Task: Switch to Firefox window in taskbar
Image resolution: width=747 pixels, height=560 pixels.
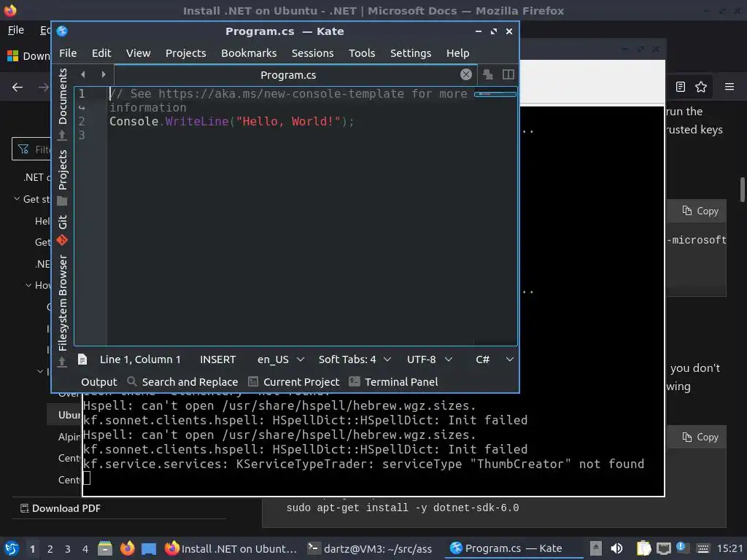Action: (231, 548)
